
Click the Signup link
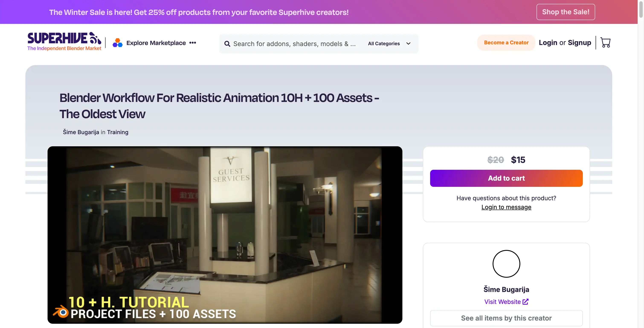pos(580,42)
